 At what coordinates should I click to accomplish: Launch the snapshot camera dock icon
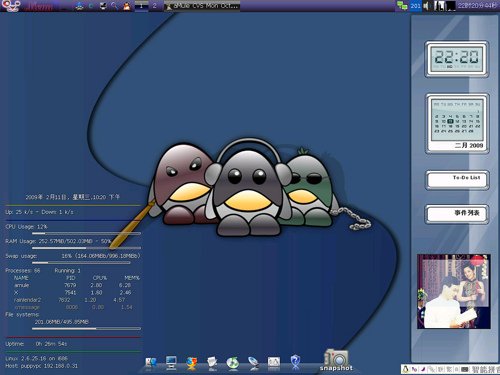click(x=336, y=360)
